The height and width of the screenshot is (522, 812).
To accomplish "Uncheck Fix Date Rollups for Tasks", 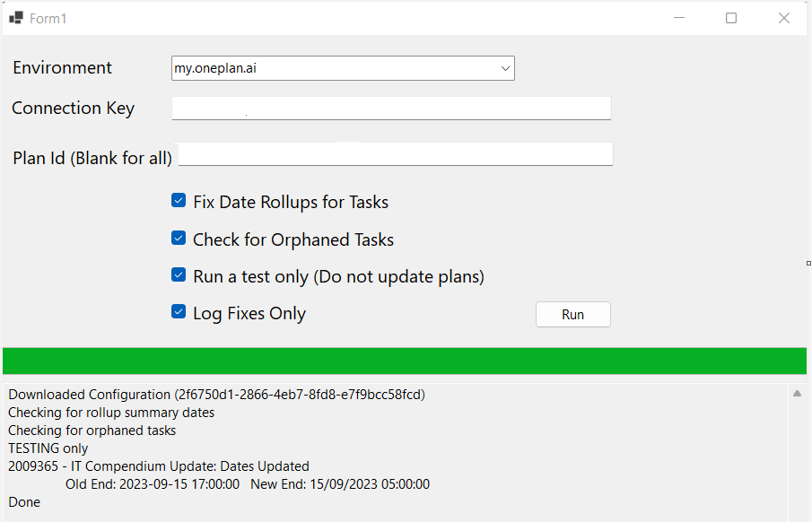I will [x=179, y=200].
